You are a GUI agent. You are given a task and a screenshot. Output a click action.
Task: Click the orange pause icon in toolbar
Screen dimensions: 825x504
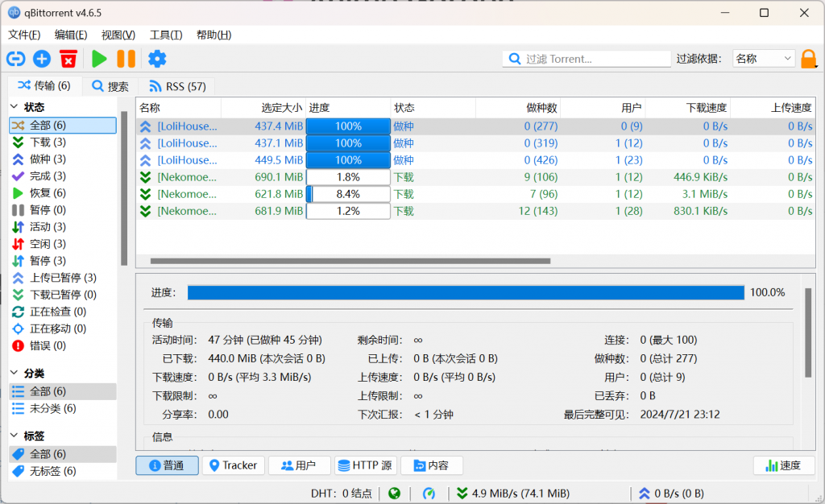pyautogui.click(x=126, y=59)
